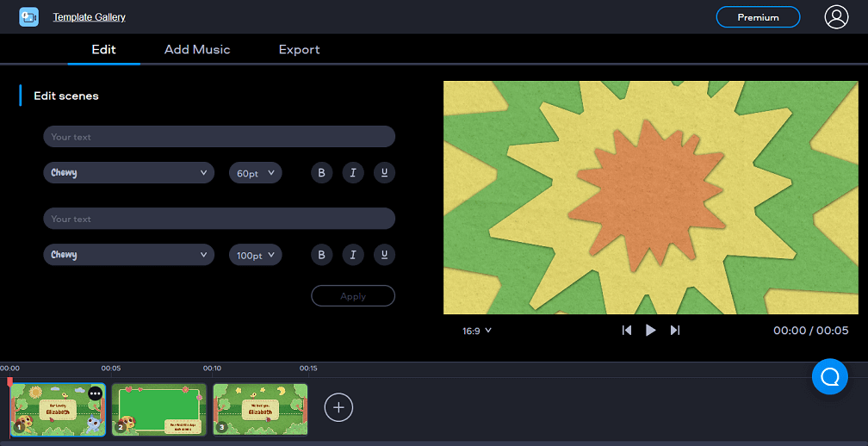Click the 00:10 mark on timeline ruler
The width and height of the screenshot is (868, 446).
(x=212, y=368)
